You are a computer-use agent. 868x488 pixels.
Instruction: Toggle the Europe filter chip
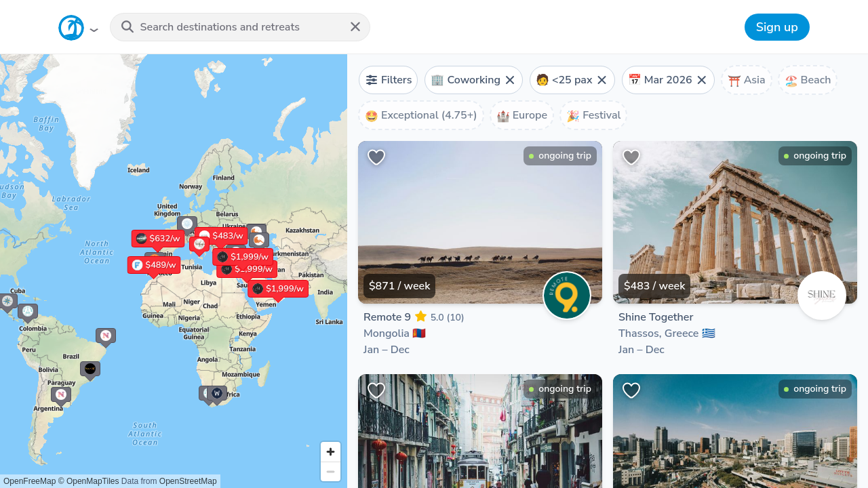click(522, 115)
